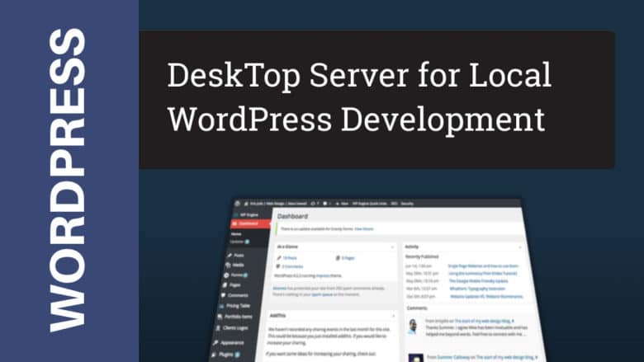Open the Home submenu item

(236, 234)
